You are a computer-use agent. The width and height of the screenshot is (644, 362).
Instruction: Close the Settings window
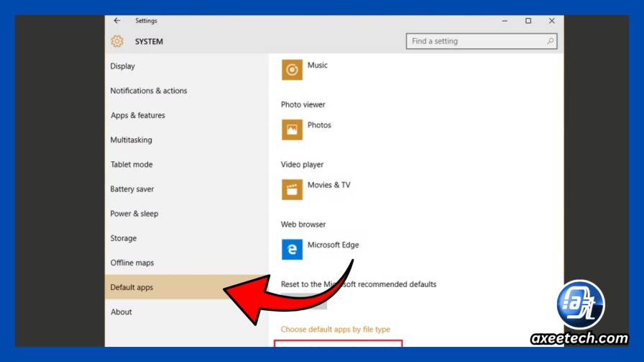(x=551, y=21)
